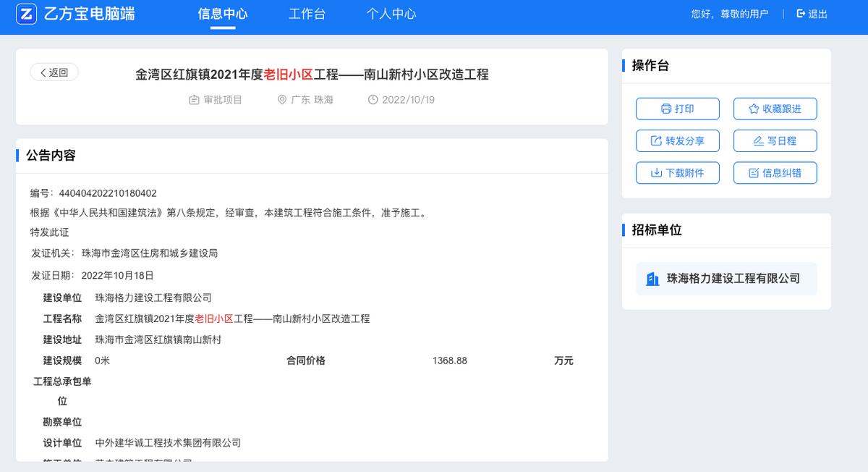Viewport: 868px width, 472px height.
Task: Click the 下载附件 download button
Action: point(678,173)
